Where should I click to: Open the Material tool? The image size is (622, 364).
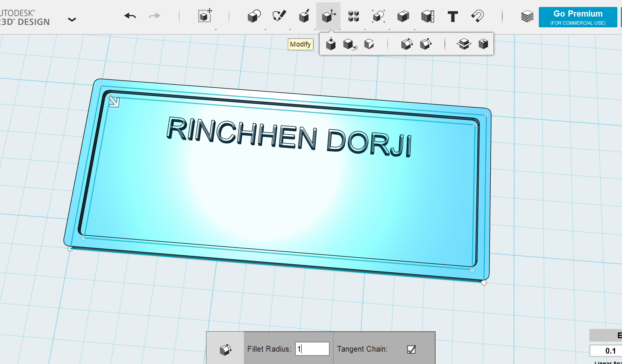[x=527, y=17]
